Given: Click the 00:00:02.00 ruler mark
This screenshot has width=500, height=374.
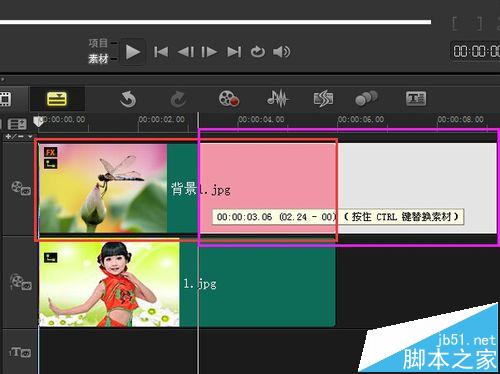Looking at the screenshot, I should coord(161,119).
